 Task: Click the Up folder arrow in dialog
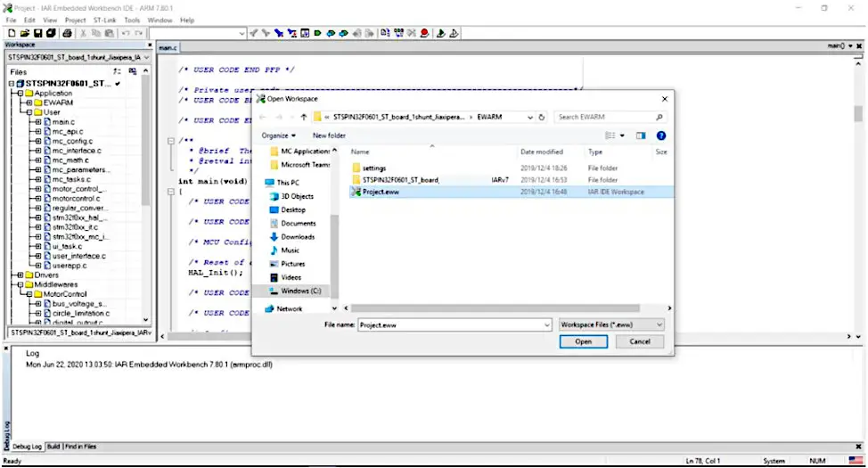point(303,117)
